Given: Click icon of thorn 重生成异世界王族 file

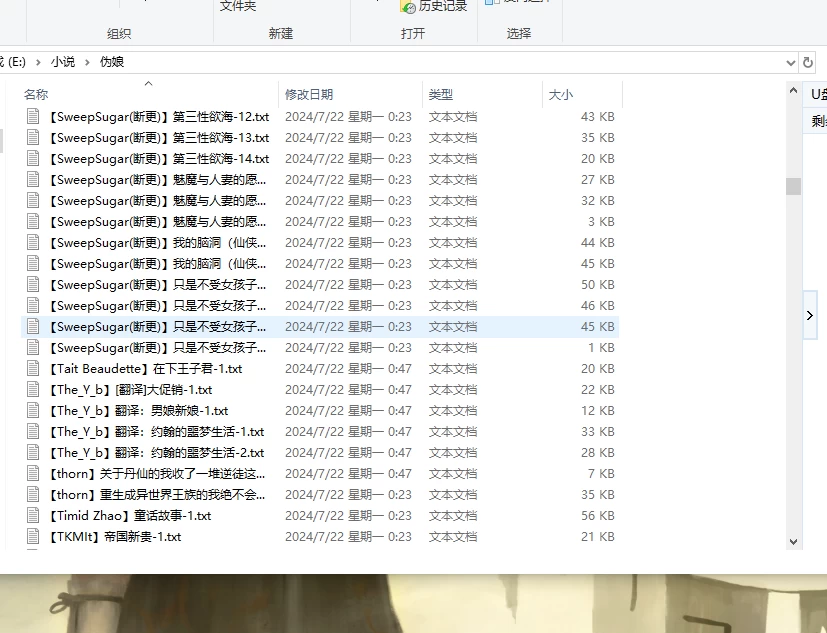Looking at the screenshot, I should pyautogui.click(x=33, y=495).
